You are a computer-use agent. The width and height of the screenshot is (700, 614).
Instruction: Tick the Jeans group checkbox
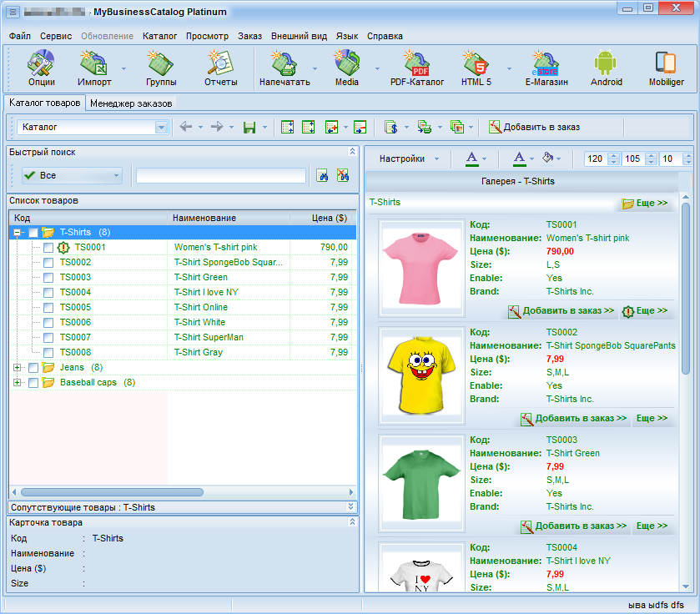[33, 368]
